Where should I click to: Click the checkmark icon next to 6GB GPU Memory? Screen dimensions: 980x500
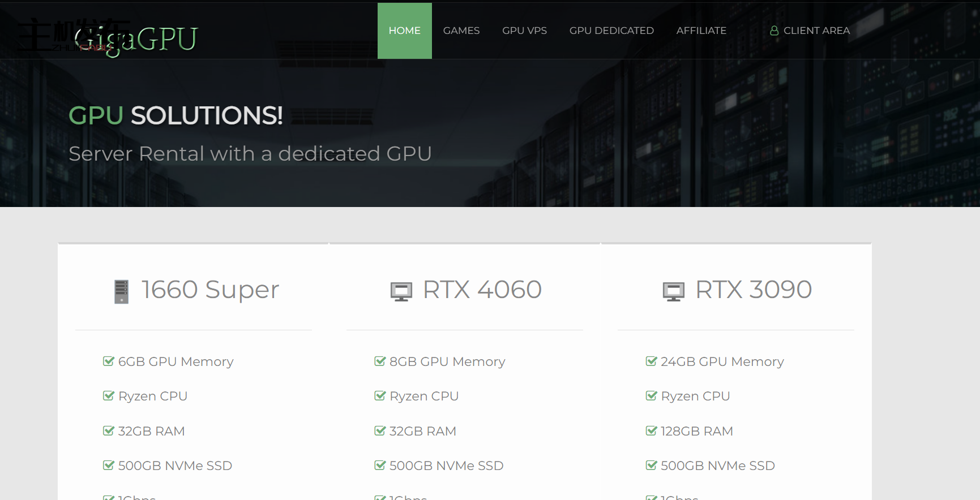[x=108, y=361]
